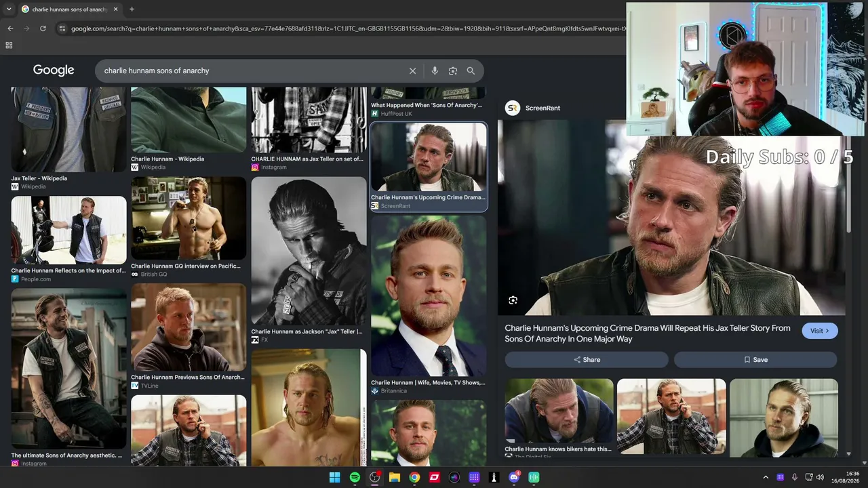Screen dimensions: 868x488
Task: Open the site information icon in address bar
Action: 62,28
